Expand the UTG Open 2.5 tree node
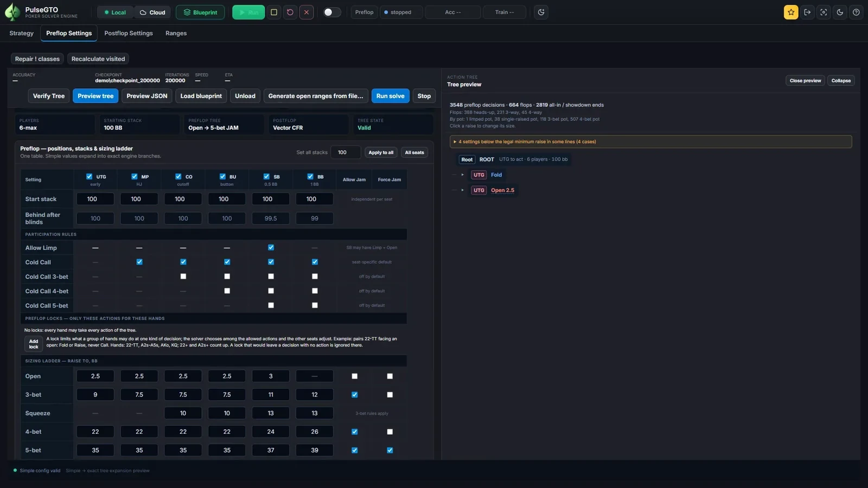 click(x=462, y=190)
